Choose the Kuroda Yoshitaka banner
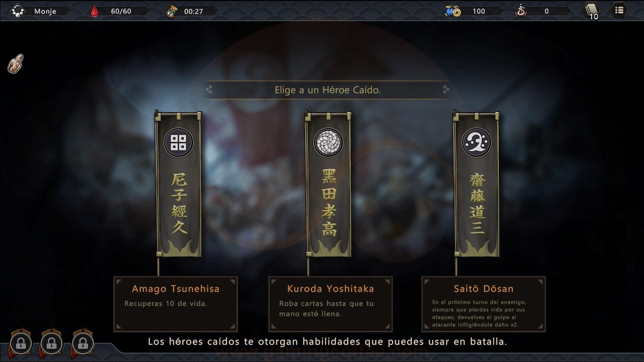The image size is (644, 362). pos(329,184)
